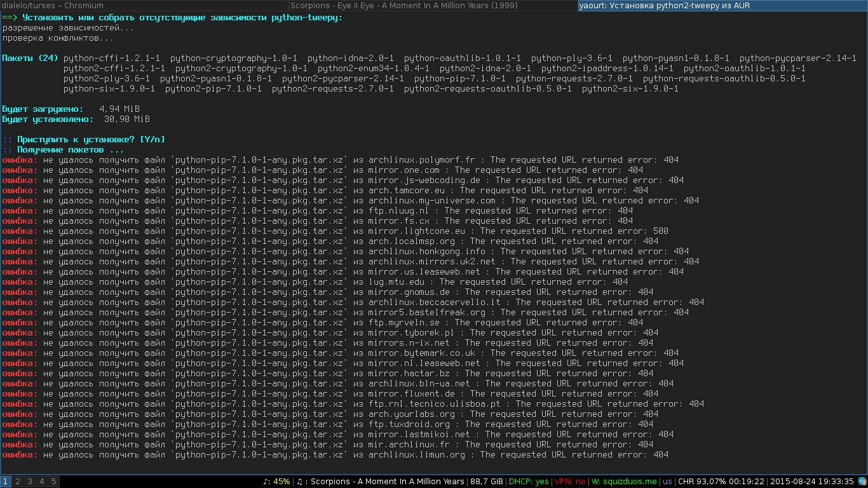Click the CHR 93,07% battery entry
868x488 pixels.
(721, 482)
